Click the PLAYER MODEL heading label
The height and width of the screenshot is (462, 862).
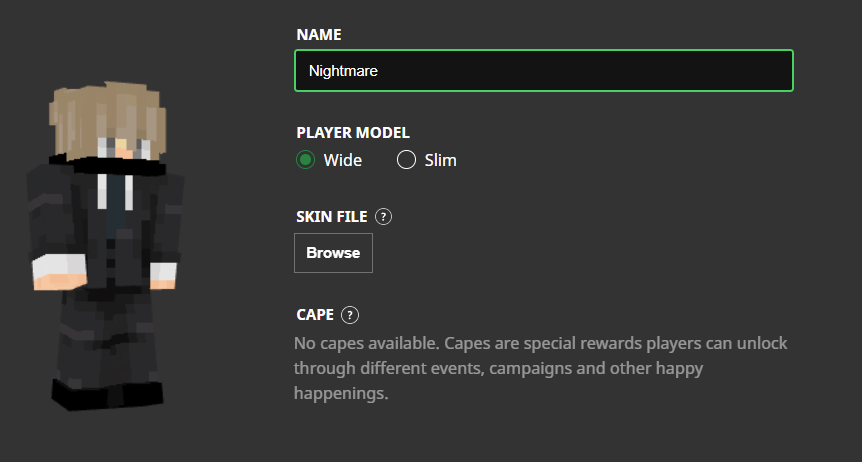353,132
